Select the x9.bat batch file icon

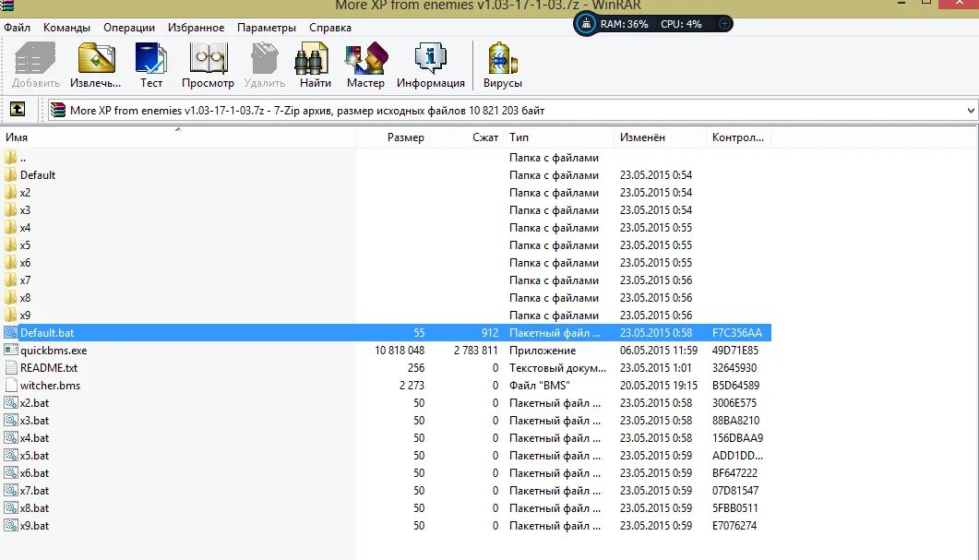click(x=11, y=526)
